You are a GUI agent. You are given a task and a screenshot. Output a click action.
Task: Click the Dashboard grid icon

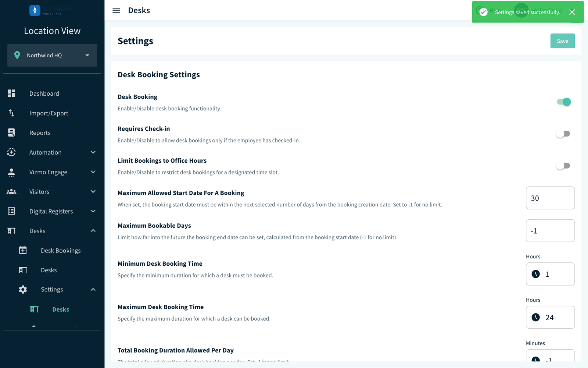[11, 93]
